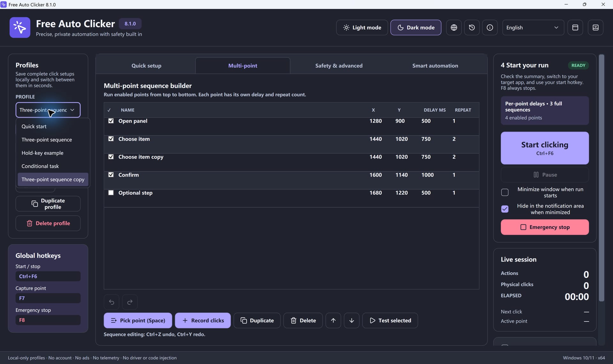Click Delete profile button
The image size is (613, 364).
48,223
